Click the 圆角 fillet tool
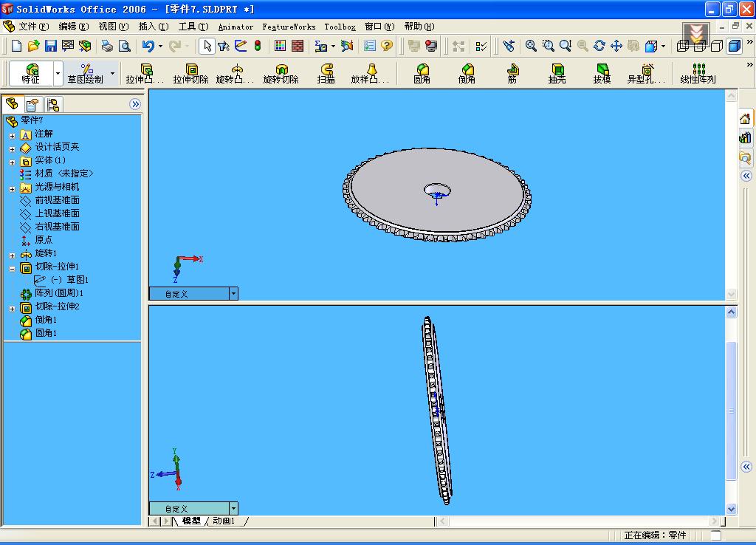756x545 pixels. pos(422,73)
